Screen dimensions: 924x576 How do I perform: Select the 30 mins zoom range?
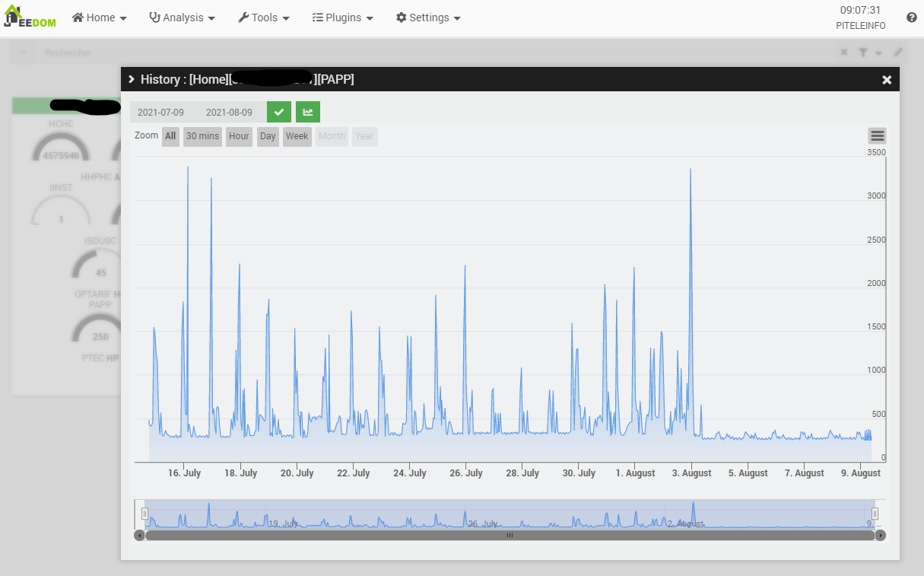[202, 136]
